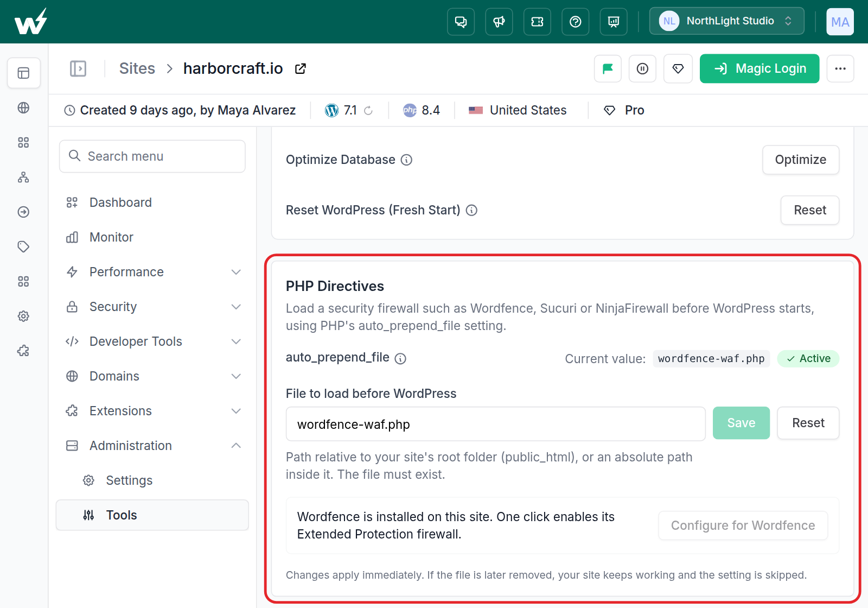Open the announcements megaphone icon

499,22
